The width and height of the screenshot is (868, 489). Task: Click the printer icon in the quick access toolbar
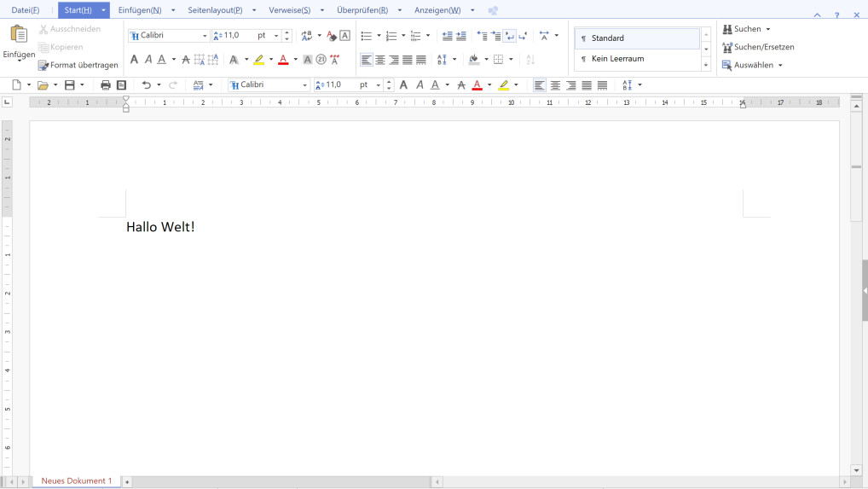[106, 85]
